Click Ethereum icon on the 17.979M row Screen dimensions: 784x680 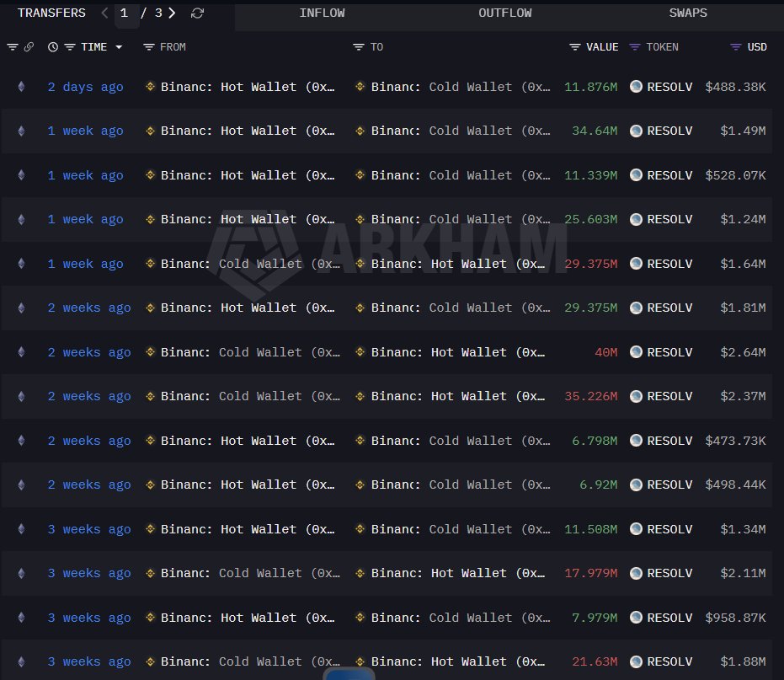(x=21, y=573)
